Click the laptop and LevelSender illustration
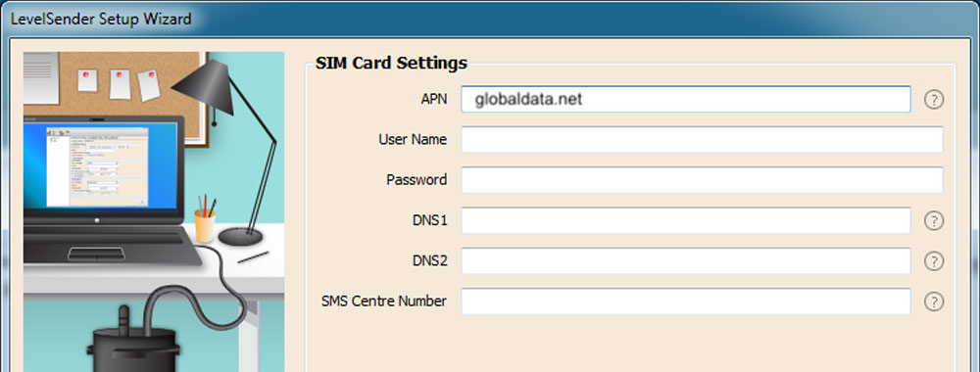This screenshot has width=980, height=372. coord(154,211)
